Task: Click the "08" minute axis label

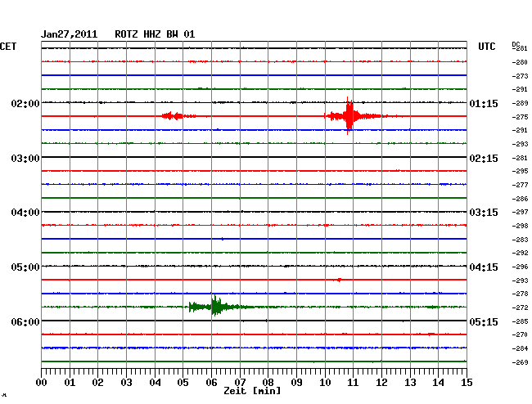Action: pos(268,383)
